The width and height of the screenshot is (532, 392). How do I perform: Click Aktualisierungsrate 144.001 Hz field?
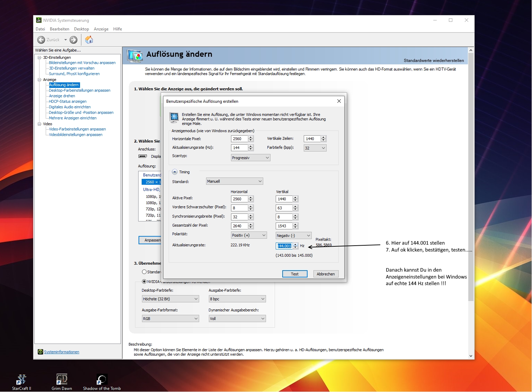click(x=284, y=246)
